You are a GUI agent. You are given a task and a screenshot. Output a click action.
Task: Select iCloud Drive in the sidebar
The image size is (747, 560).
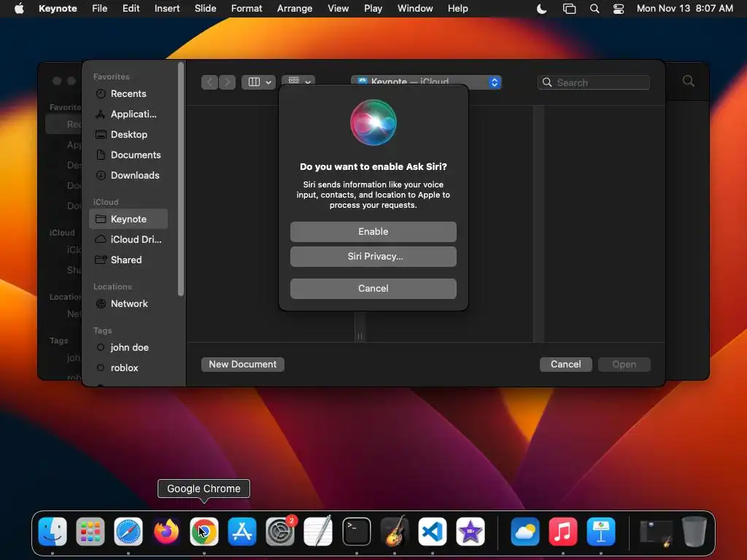pyautogui.click(x=128, y=239)
